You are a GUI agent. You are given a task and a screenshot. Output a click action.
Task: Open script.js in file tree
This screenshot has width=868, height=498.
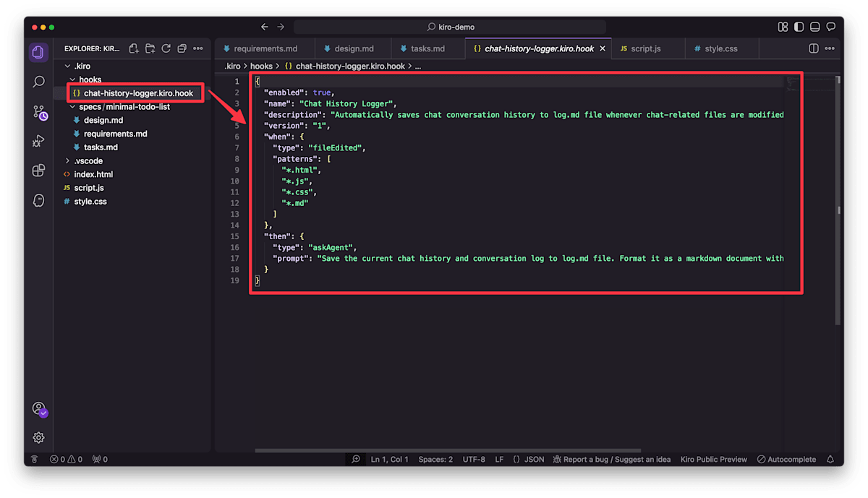89,187
